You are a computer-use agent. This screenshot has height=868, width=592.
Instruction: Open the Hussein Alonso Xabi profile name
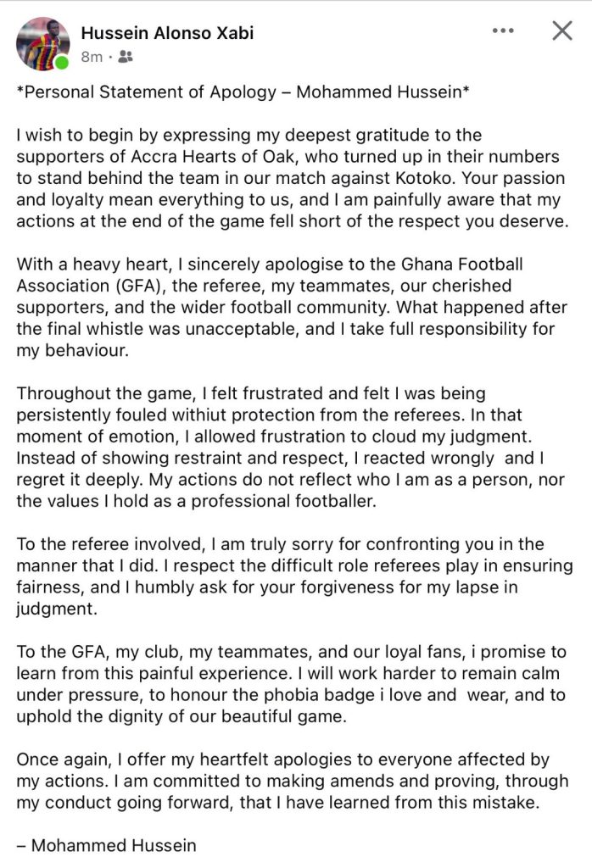pos(167,33)
